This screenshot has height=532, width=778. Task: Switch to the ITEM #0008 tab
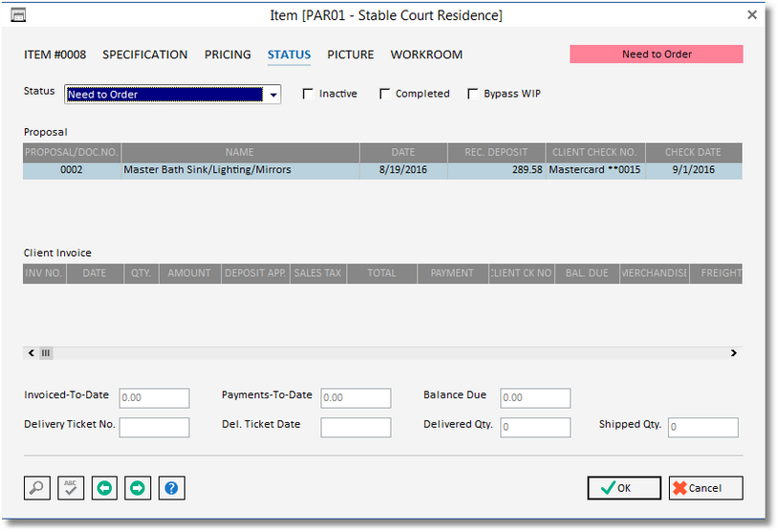[54, 54]
